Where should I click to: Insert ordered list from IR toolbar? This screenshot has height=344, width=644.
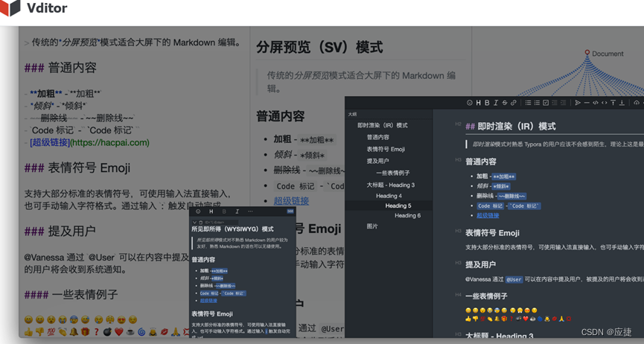point(537,103)
